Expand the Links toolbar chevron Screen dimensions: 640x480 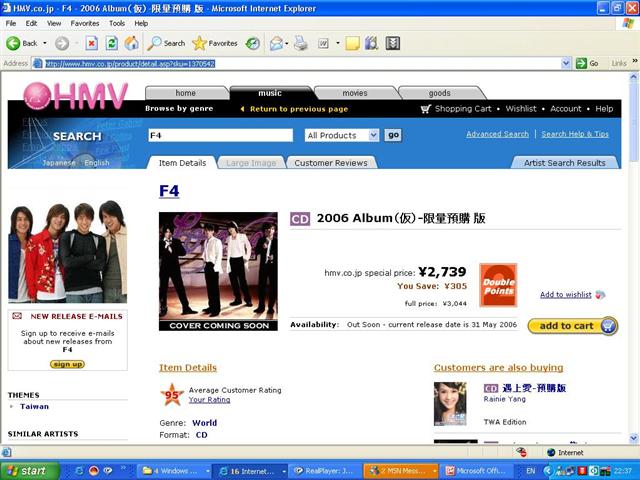tap(635, 61)
